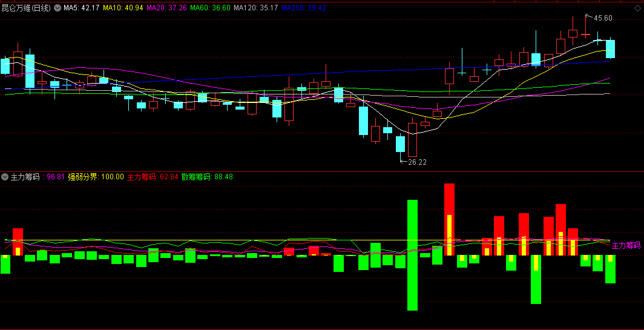Click the magenta 主力筹码 line label at right edge

626,246
